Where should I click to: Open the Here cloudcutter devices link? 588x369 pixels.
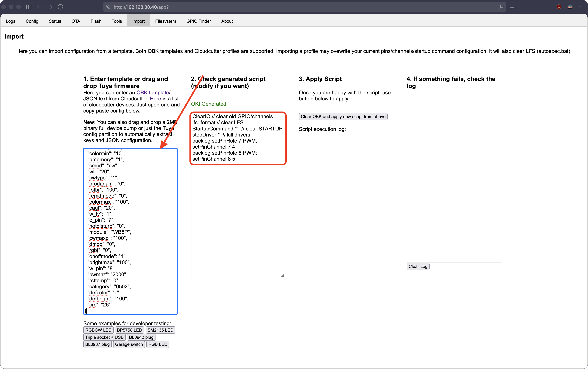pos(155,99)
